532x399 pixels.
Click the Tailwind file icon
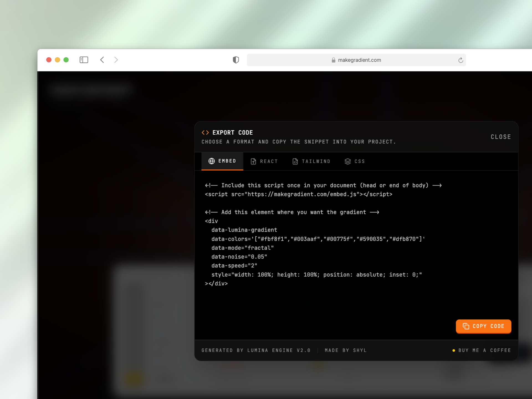[x=295, y=161]
